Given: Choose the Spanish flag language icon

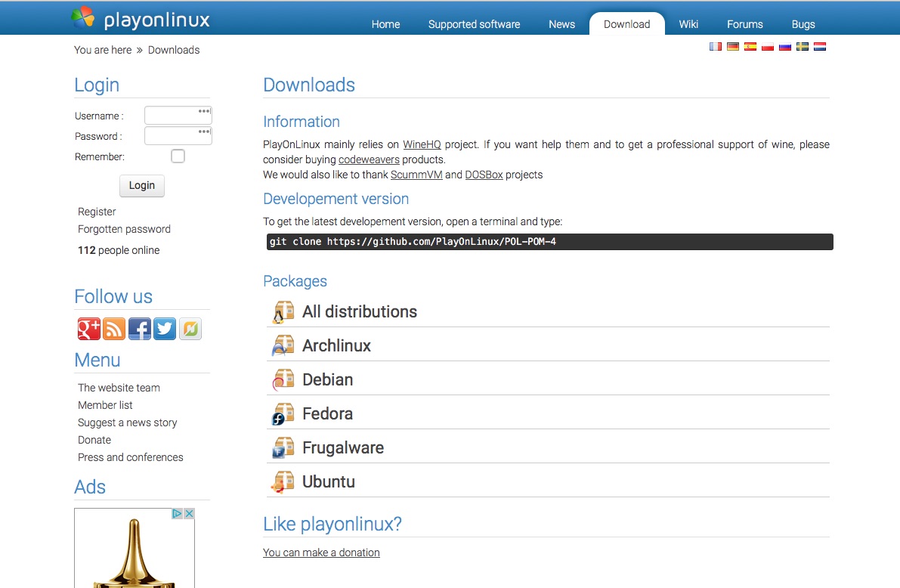Looking at the screenshot, I should click(750, 47).
